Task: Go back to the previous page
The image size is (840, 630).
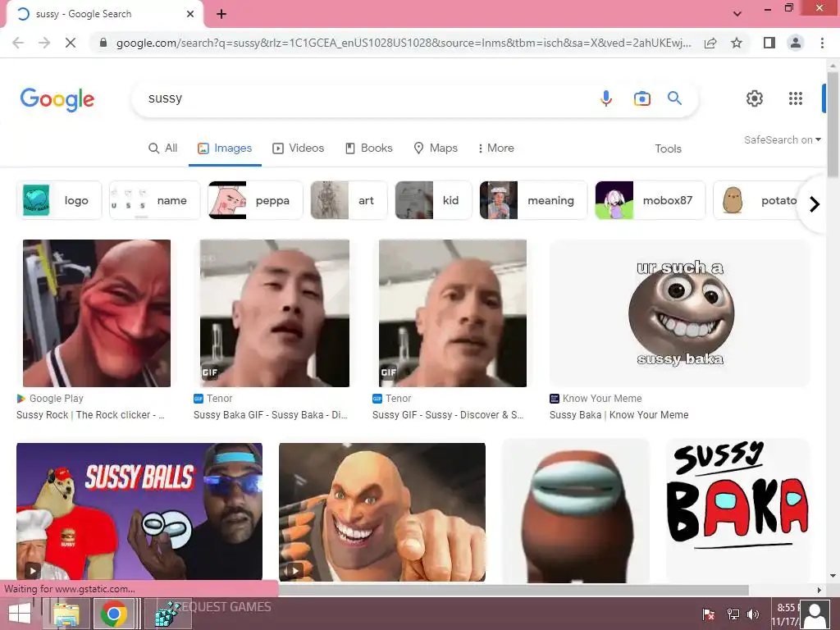Action: [x=18, y=43]
